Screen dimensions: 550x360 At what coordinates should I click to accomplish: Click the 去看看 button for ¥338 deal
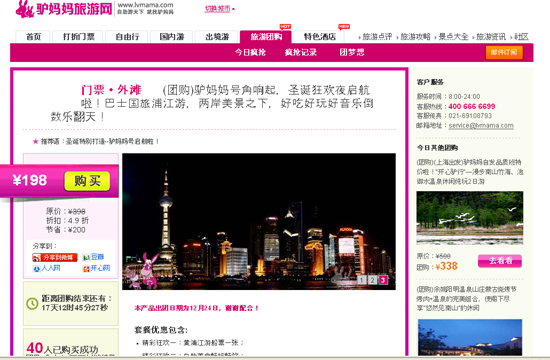point(500,261)
